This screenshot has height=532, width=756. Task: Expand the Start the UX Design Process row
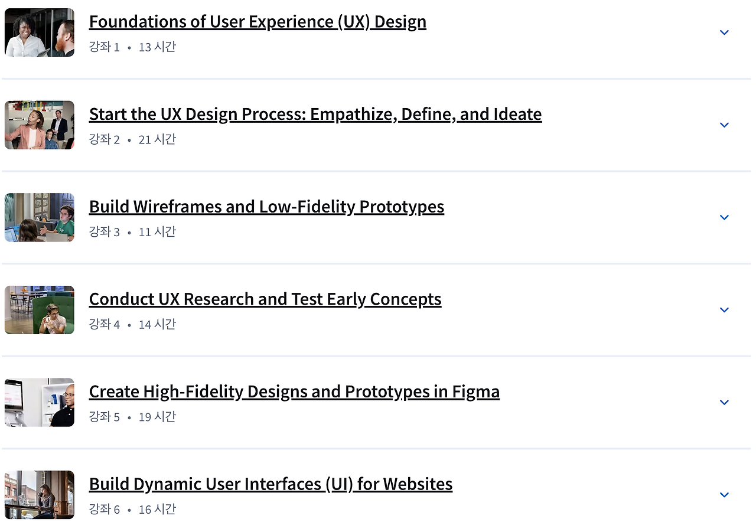724,125
